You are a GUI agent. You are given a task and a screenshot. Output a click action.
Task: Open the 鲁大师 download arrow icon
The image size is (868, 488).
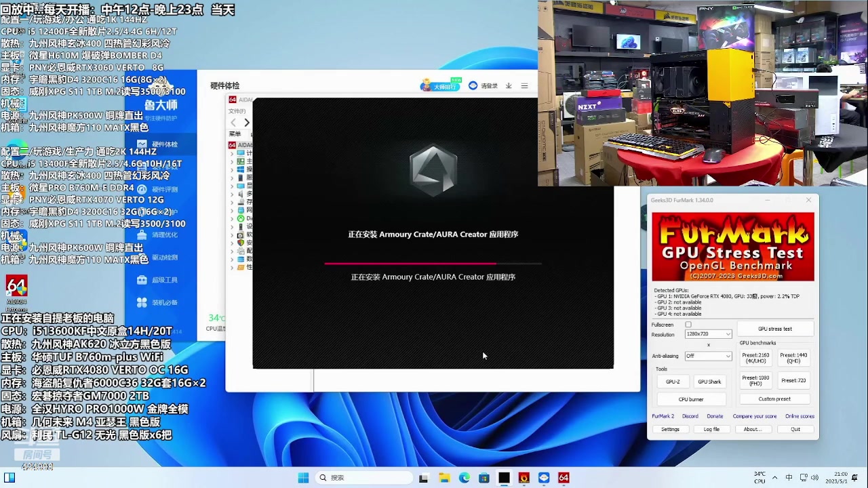509,86
